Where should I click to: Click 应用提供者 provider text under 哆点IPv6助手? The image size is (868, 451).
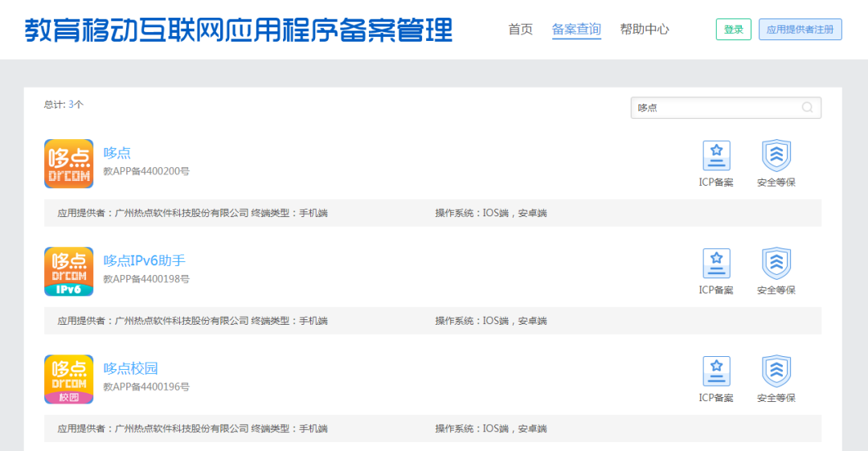pos(153,321)
